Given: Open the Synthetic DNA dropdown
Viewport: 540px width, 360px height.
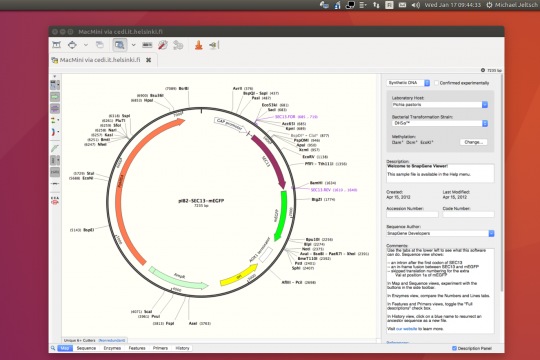Looking at the screenshot, I should (x=408, y=83).
